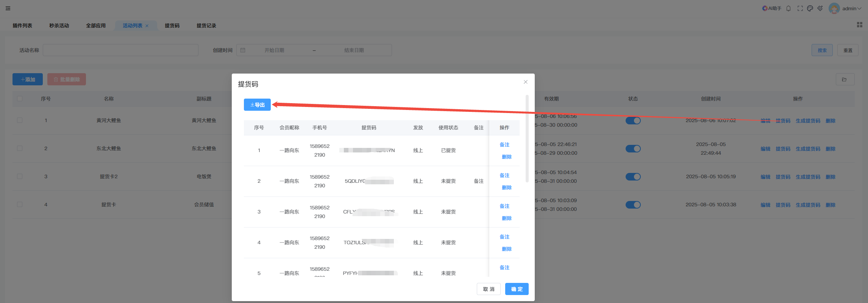Click 编辑 for row 4 提货卡
868x303 pixels.
(765, 205)
